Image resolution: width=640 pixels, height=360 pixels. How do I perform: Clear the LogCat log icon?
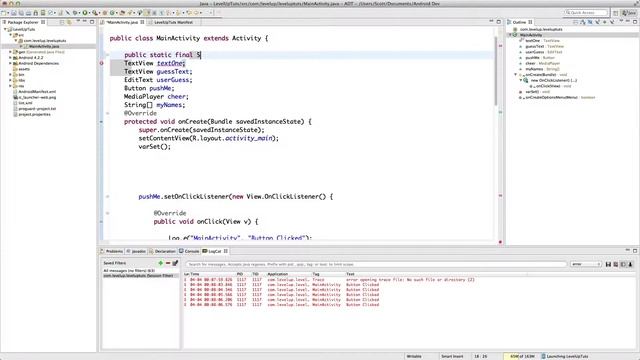[616, 264]
